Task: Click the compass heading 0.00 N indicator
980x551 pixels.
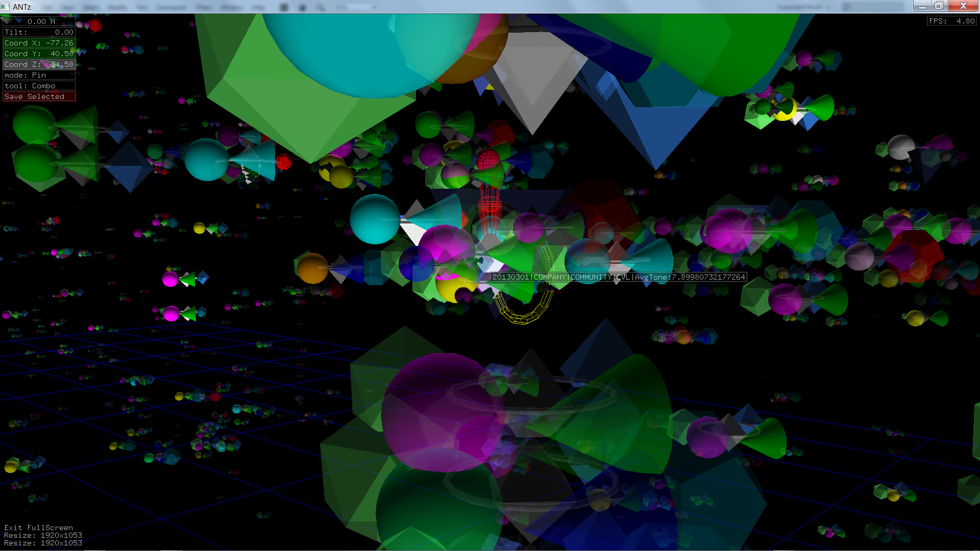Action: point(40,21)
